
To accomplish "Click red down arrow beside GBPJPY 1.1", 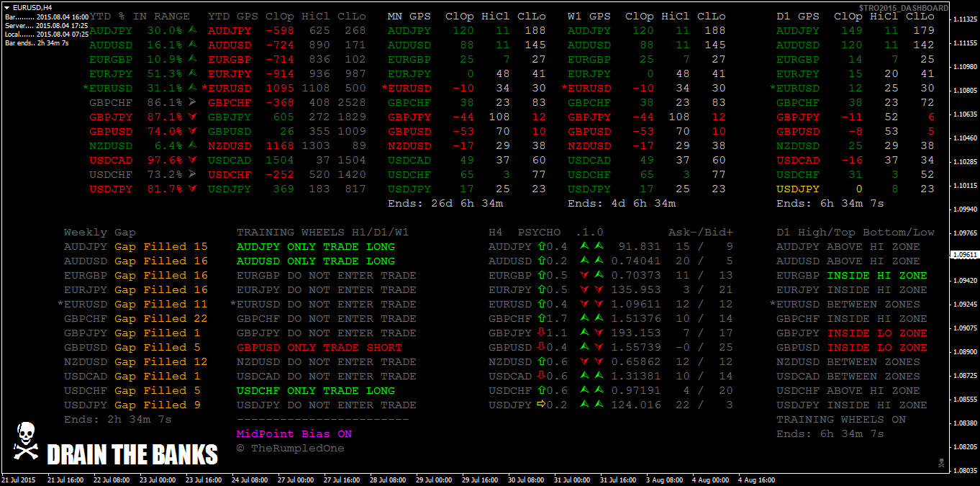I will 540,333.
